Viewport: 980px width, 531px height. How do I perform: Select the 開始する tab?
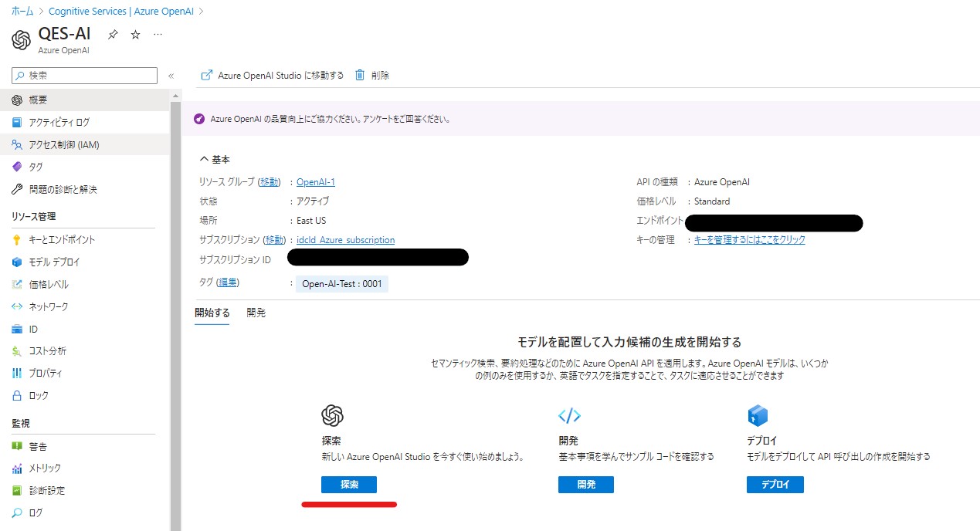212,313
